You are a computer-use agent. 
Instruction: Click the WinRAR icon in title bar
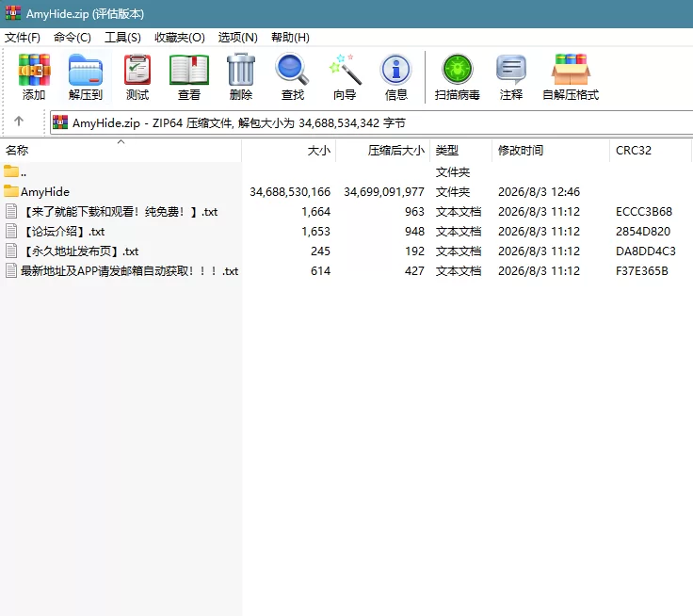13,13
